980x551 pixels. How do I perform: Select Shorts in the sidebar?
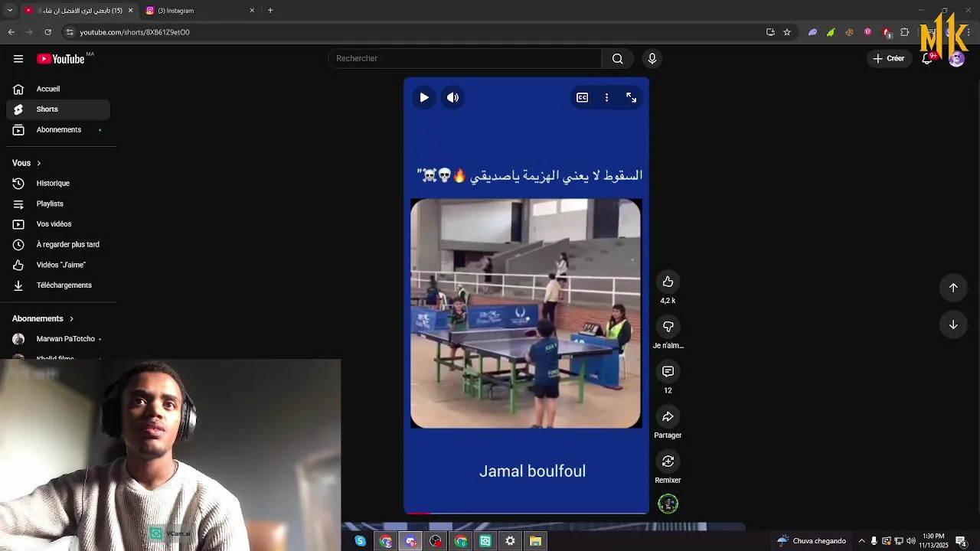58,109
